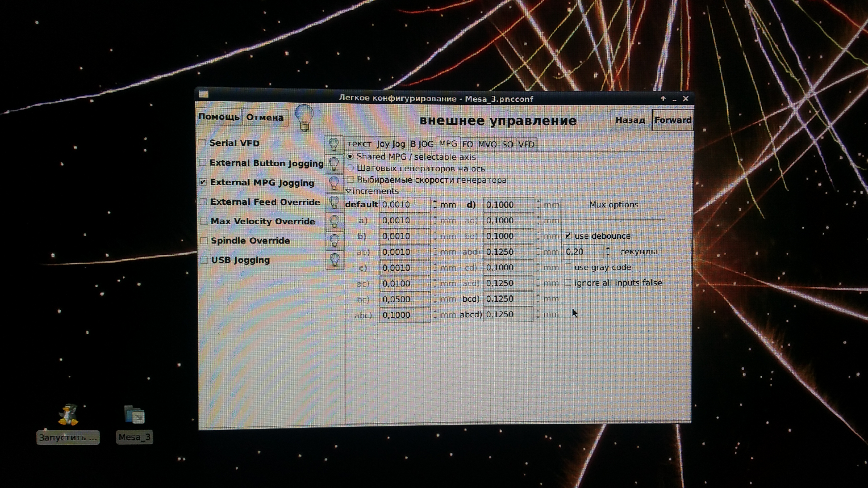
Task: Collapse the increments section
Action: point(349,191)
